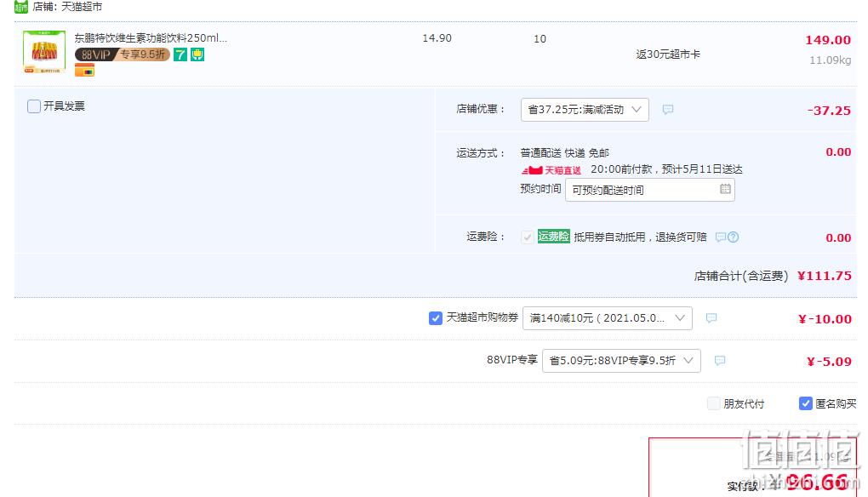Expand the 店铺优惠 省37.25元 dropdown
868x497 pixels.
(585, 110)
